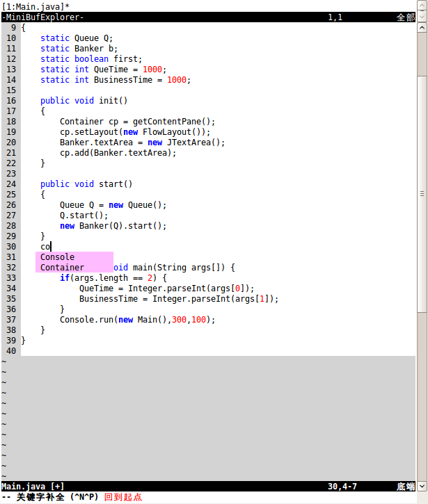Select Container in the completion popup

(74, 268)
